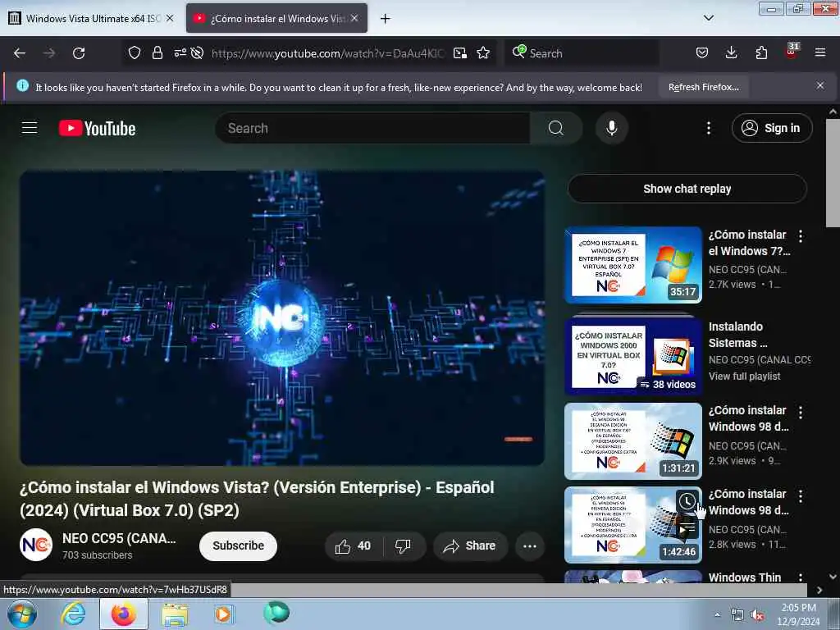The image size is (840, 630).
Task: Click the horizontal scrollbar right arrow
Action: point(819,590)
